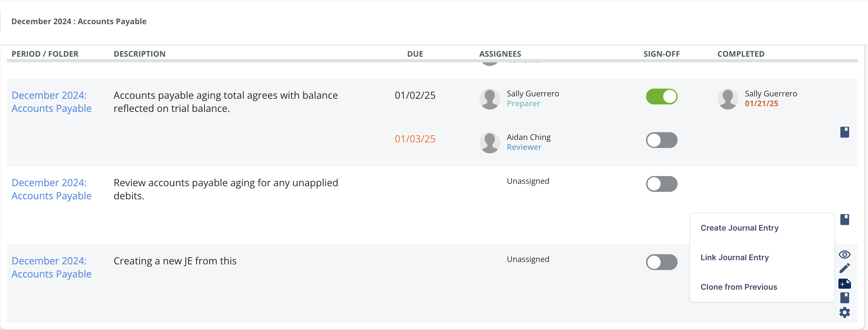Screen dimensions: 868x330
Task: Click journal icon in aging total task row
Action: [x=844, y=132]
